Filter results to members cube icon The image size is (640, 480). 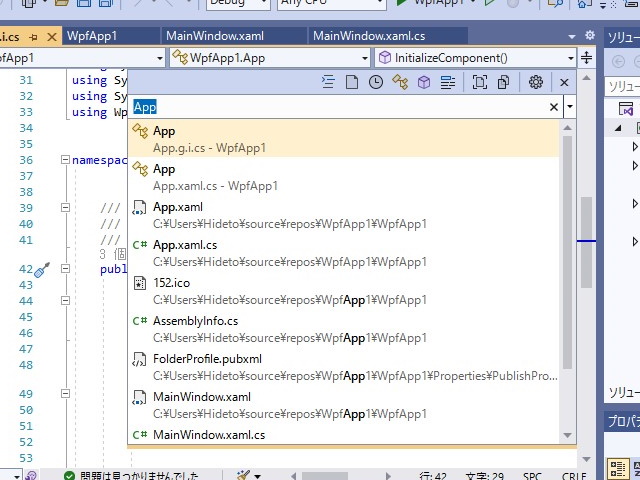[424, 82]
